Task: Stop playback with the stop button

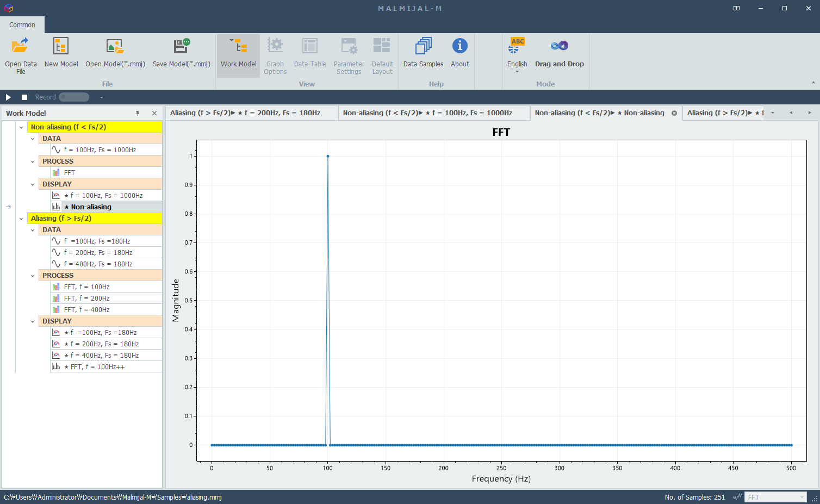Action: coord(24,97)
